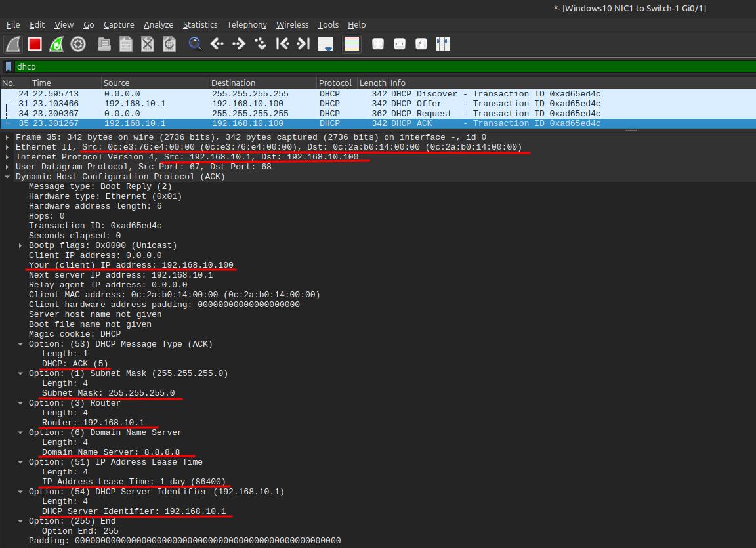Jump to the last packet
This screenshot has height=548, width=756.
pos(303,44)
